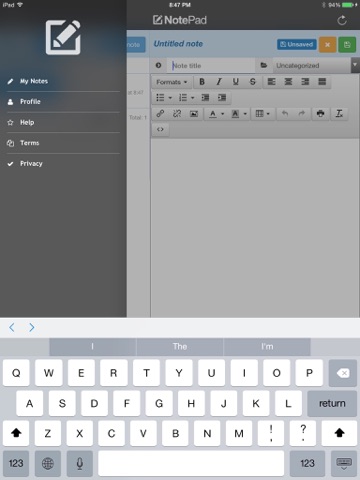Discard the note with the orange X button

[327, 45]
